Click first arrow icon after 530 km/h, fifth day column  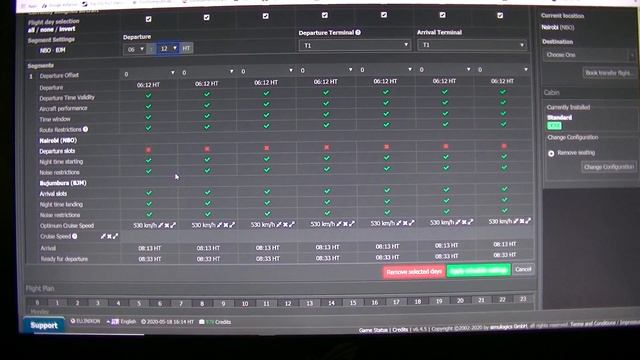coord(399,223)
